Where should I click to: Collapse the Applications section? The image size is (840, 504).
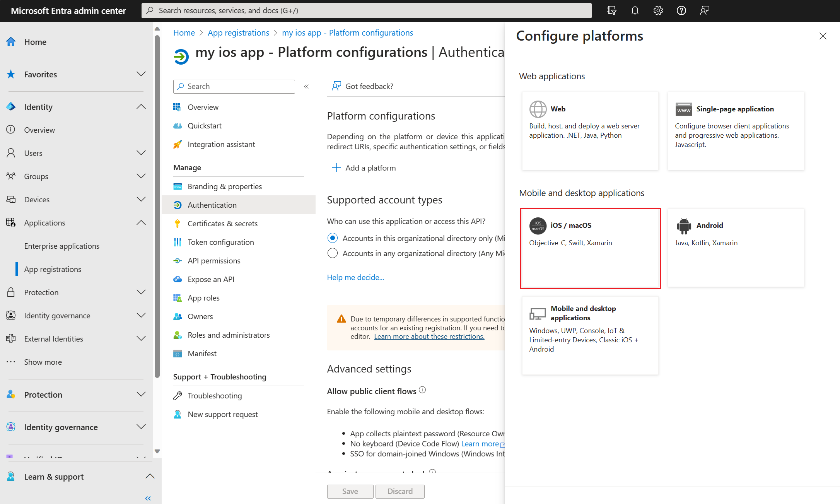tap(141, 222)
